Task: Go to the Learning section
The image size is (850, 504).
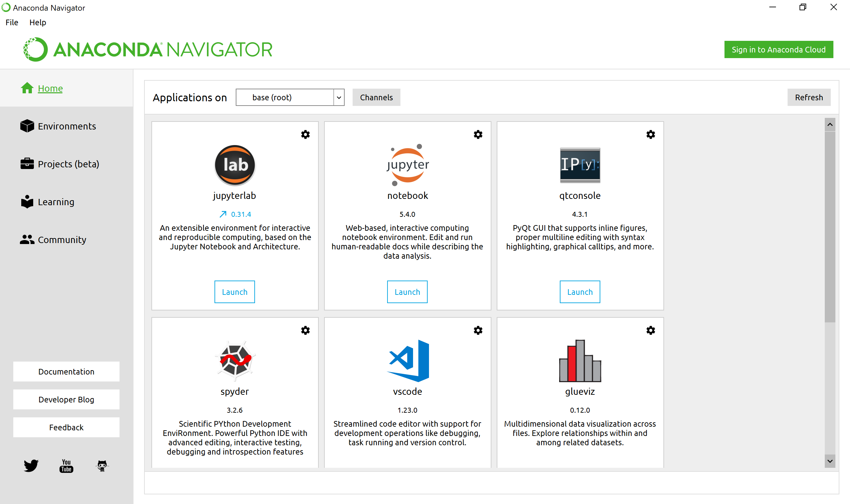Action: pos(56,202)
